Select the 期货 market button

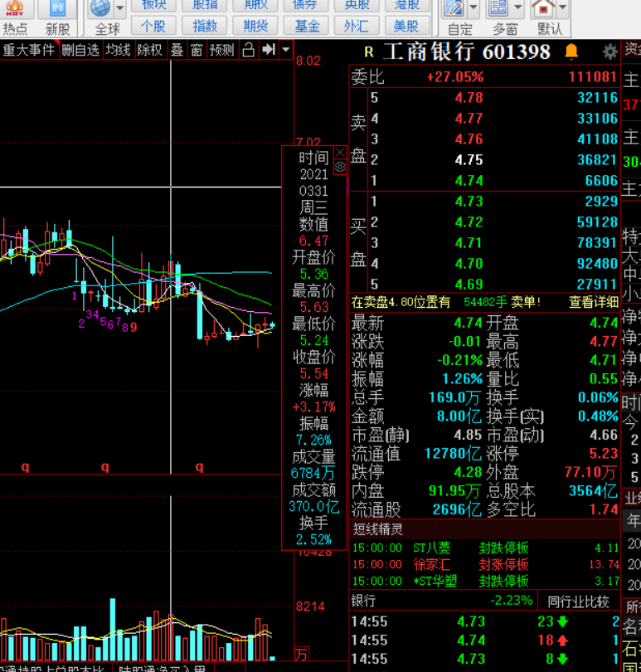click(x=255, y=27)
